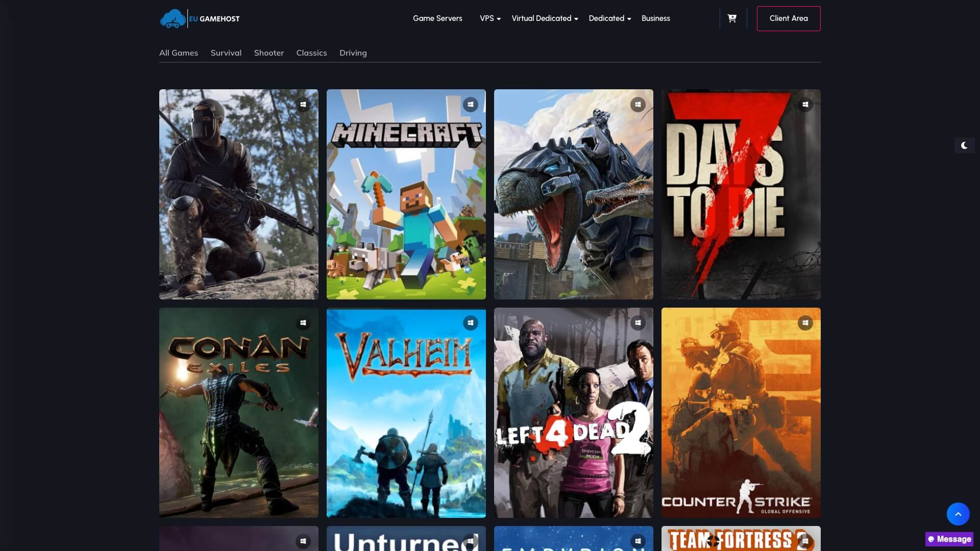The image size is (980, 551).
Task: Open the Client Area button
Action: [x=788, y=18]
